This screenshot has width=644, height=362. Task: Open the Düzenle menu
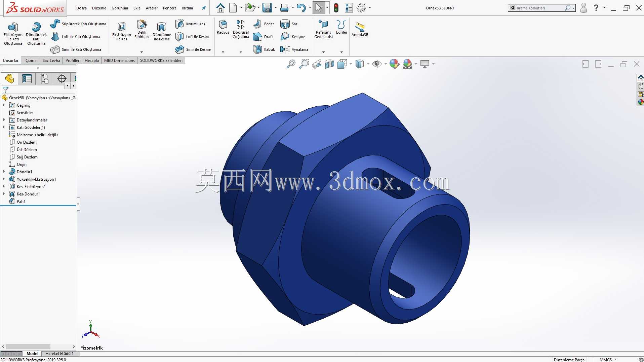tap(99, 8)
